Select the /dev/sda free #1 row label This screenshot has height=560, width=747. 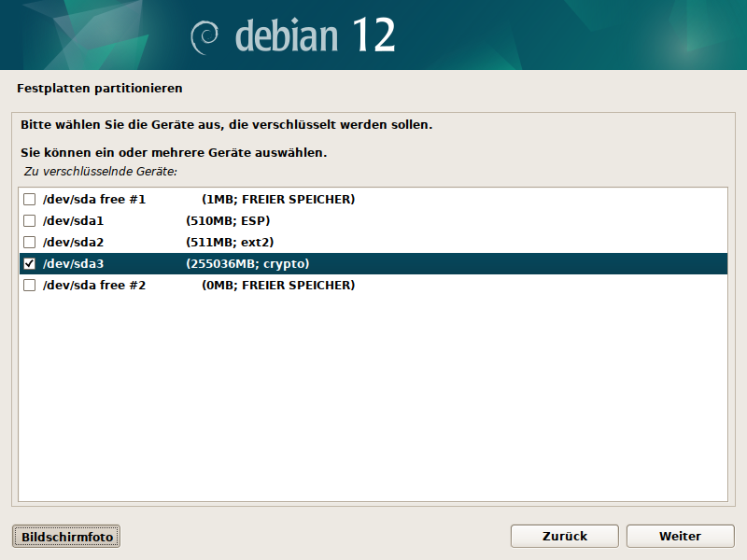94,200
